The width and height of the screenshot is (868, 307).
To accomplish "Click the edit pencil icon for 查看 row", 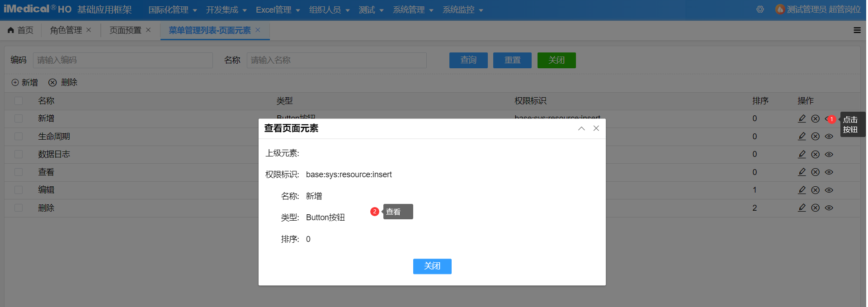I will tap(802, 172).
